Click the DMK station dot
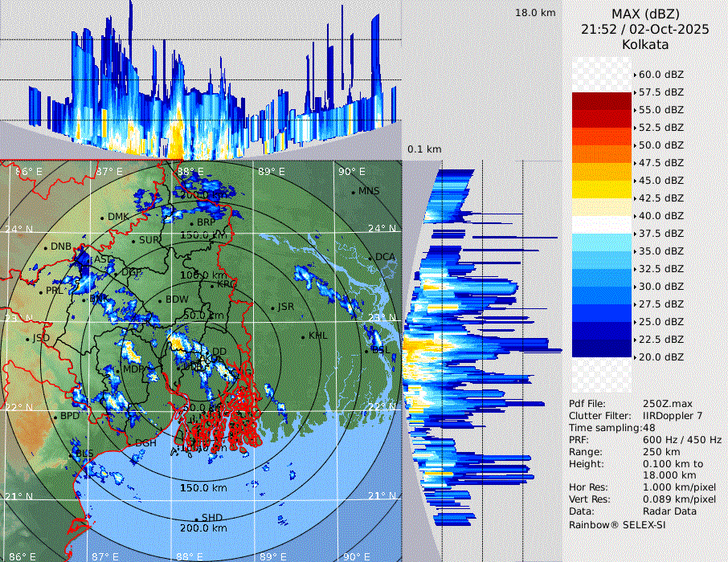This screenshot has width=728, height=562. 102,218
